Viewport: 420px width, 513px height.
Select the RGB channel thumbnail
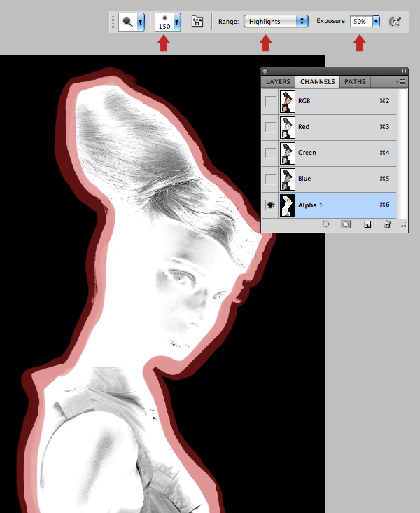pos(288,102)
